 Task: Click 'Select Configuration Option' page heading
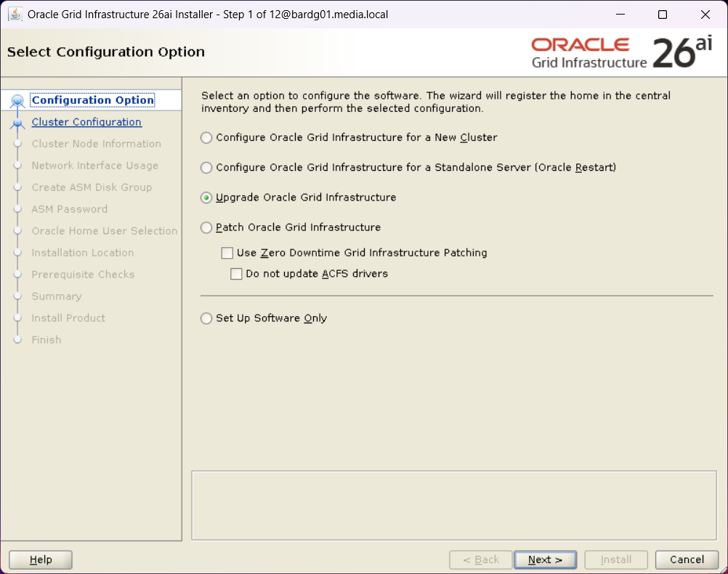[x=106, y=52]
